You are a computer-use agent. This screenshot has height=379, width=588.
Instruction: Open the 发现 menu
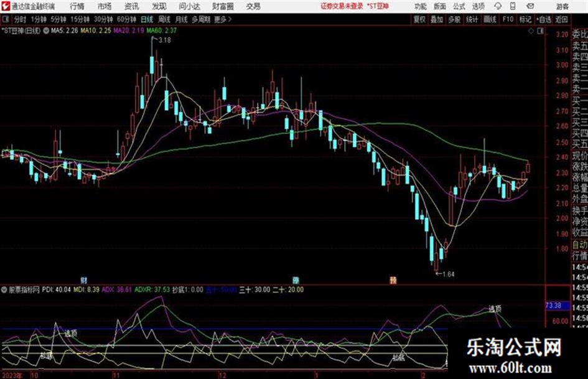pos(159,6)
